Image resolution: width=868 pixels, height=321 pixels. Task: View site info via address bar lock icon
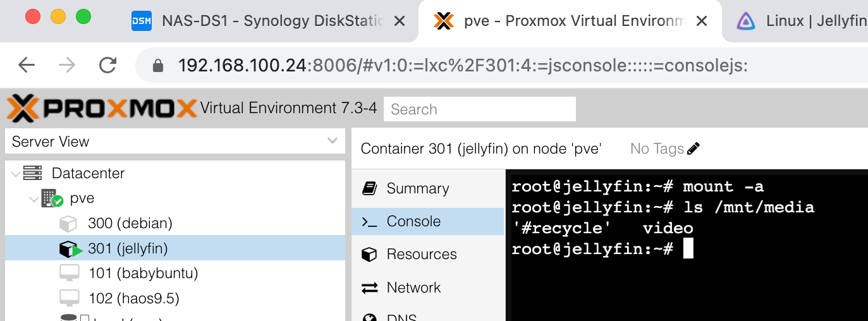click(158, 66)
